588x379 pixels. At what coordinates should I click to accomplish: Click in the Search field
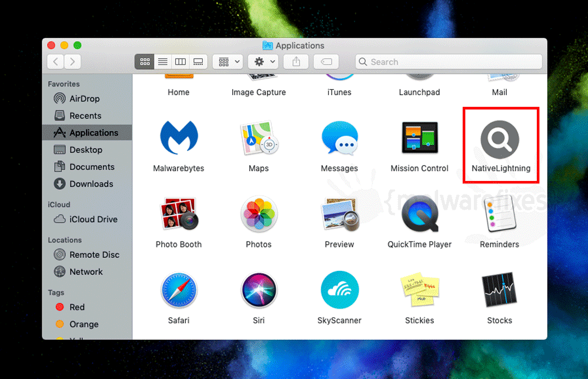pyautogui.click(x=449, y=62)
